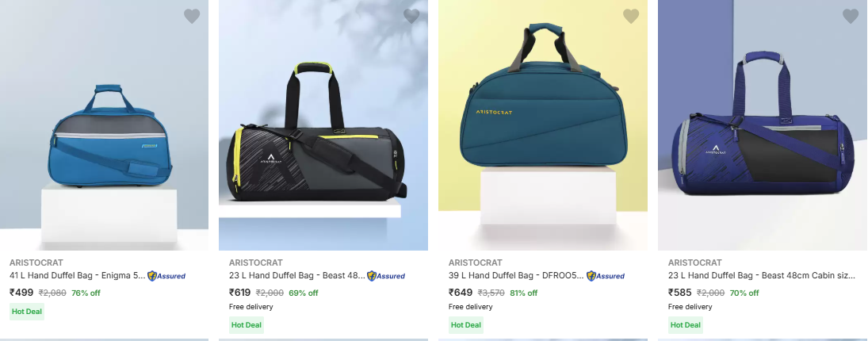Open the black and yellow Beast bag image
The image size is (868, 341).
[x=323, y=125]
